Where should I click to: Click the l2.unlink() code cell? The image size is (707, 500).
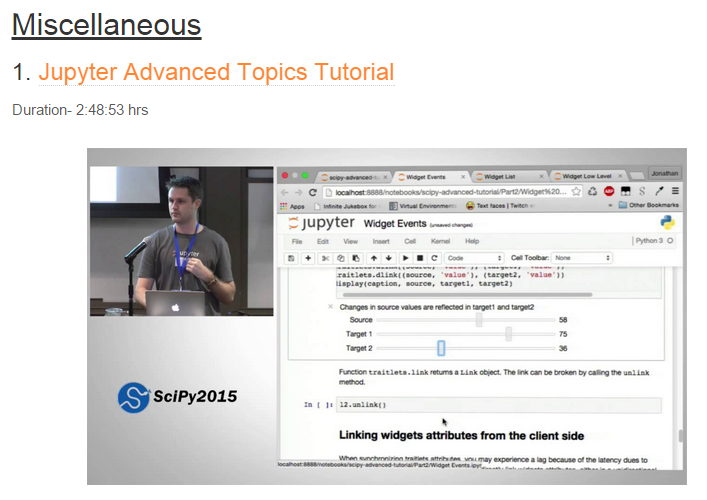click(x=499, y=405)
